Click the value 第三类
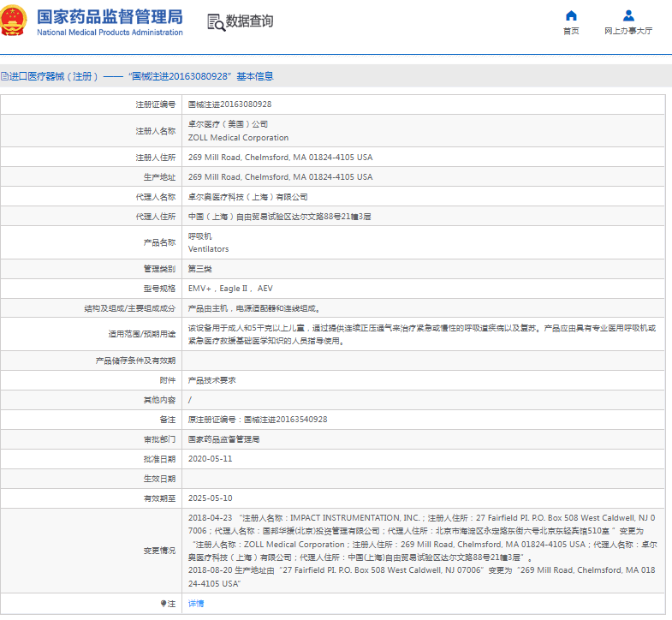 point(199,269)
